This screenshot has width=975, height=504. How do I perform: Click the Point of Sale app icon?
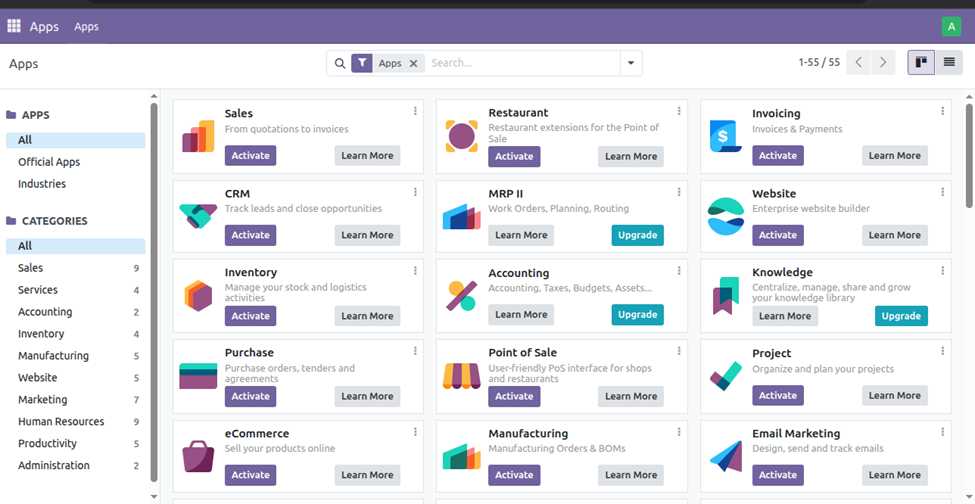click(462, 375)
